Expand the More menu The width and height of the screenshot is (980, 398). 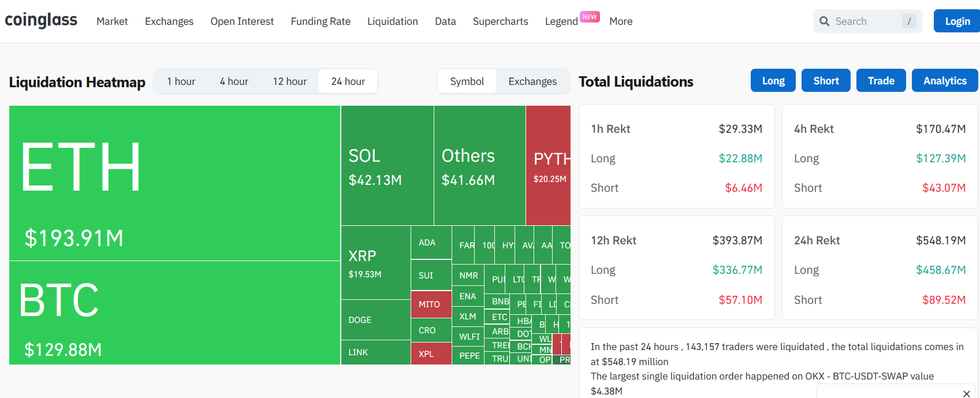pos(621,21)
